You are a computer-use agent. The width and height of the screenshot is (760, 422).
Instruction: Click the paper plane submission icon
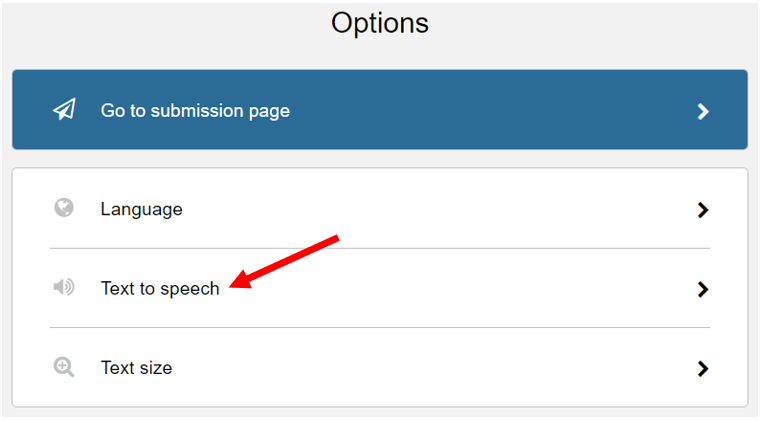tap(64, 109)
